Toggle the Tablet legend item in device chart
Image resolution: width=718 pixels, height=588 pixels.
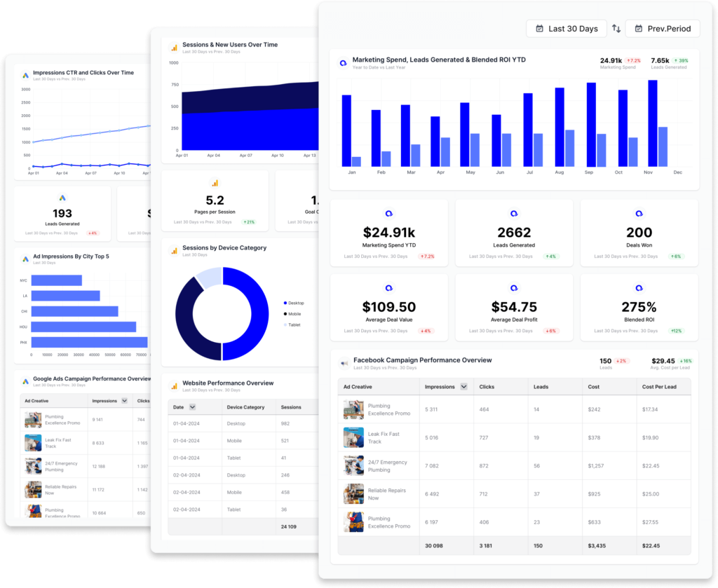[294, 324]
